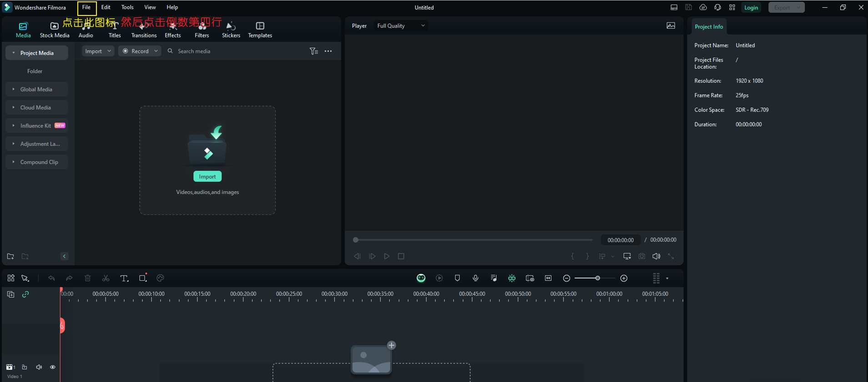Expand the Cloud Media tree item
The width and height of the screenshot is (868, 382).
click(14, 107)
